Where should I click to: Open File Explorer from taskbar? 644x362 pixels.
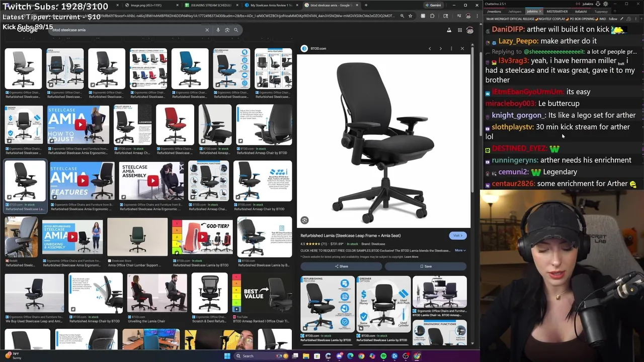point(306,356)
